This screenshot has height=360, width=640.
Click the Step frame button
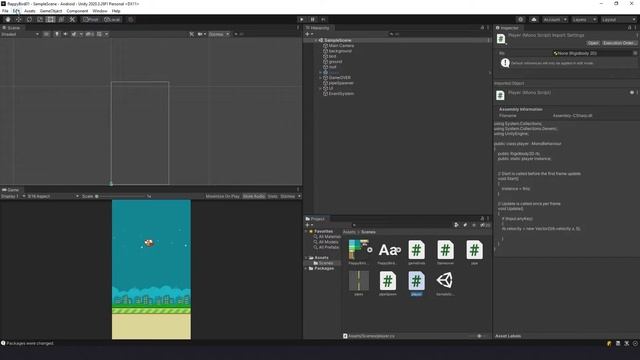pos(323,19)
